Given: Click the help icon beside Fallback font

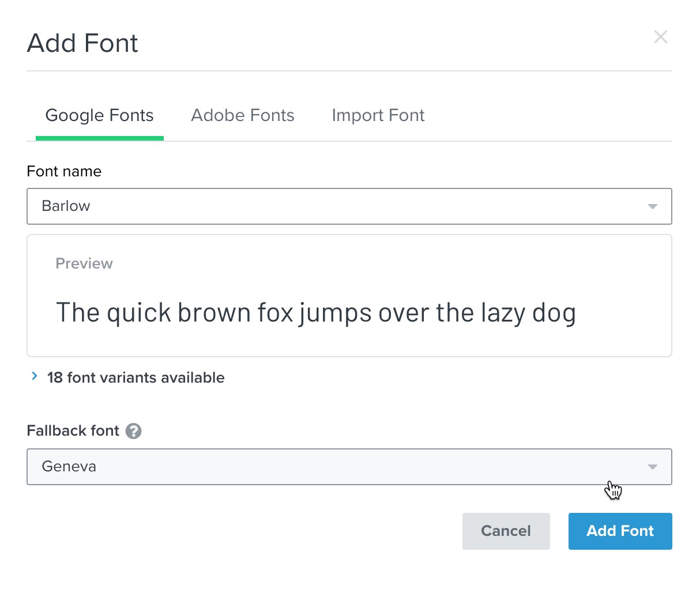Looking at the screenshot, I should pos(133,430).
